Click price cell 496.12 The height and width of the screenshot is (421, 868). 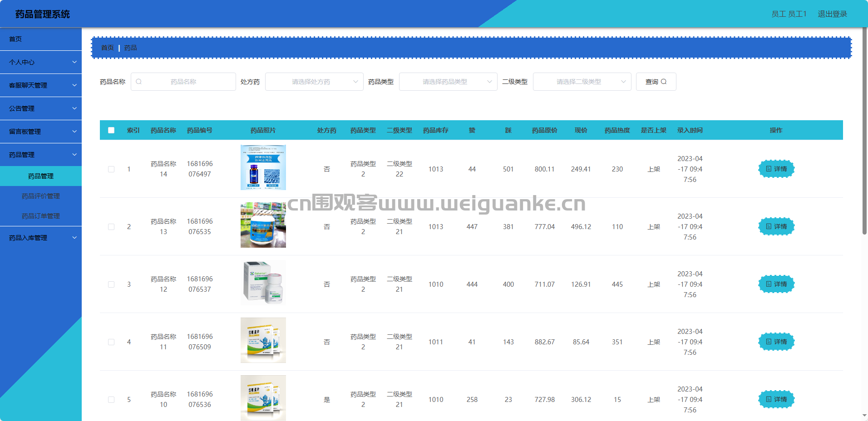(x=581, y=227)
